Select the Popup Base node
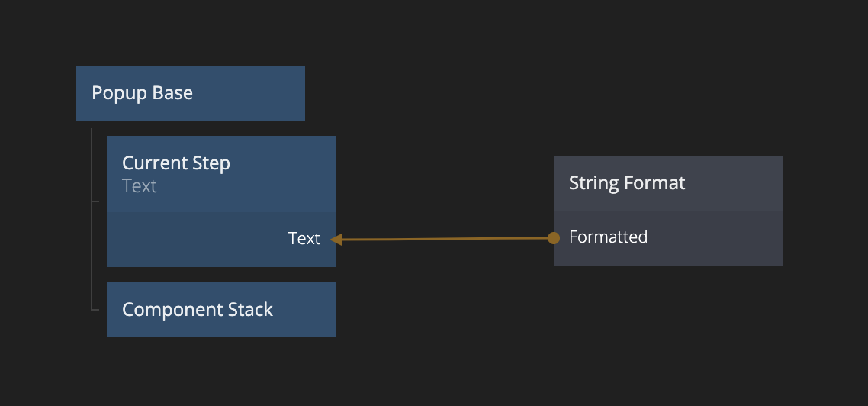The image size is (868, 406). coord(142,93)
